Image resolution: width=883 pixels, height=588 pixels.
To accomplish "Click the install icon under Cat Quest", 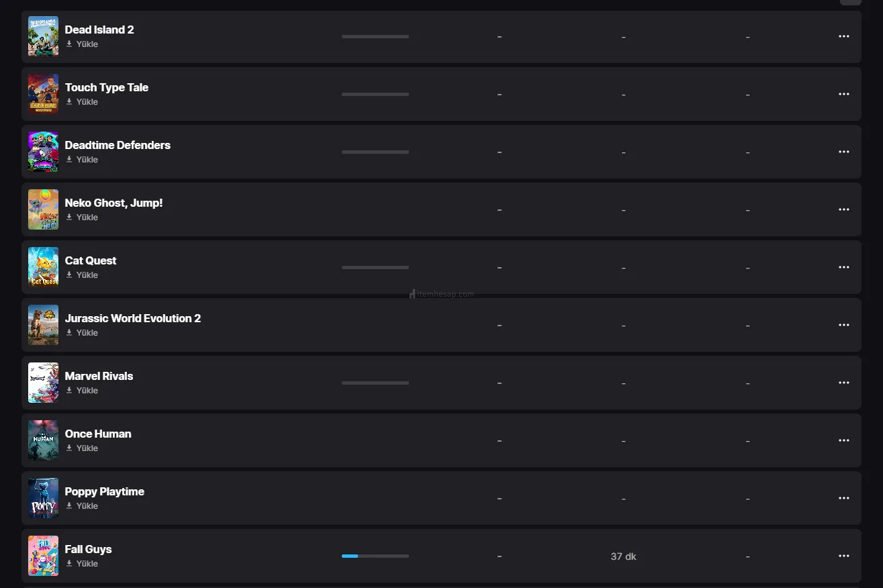I will [x=69, y=275].
